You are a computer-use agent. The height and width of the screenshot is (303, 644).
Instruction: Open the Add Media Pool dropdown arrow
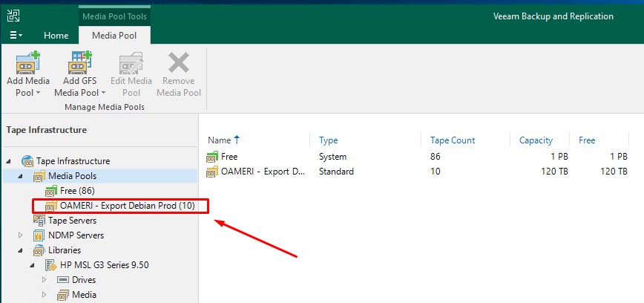tap(37, 94)
